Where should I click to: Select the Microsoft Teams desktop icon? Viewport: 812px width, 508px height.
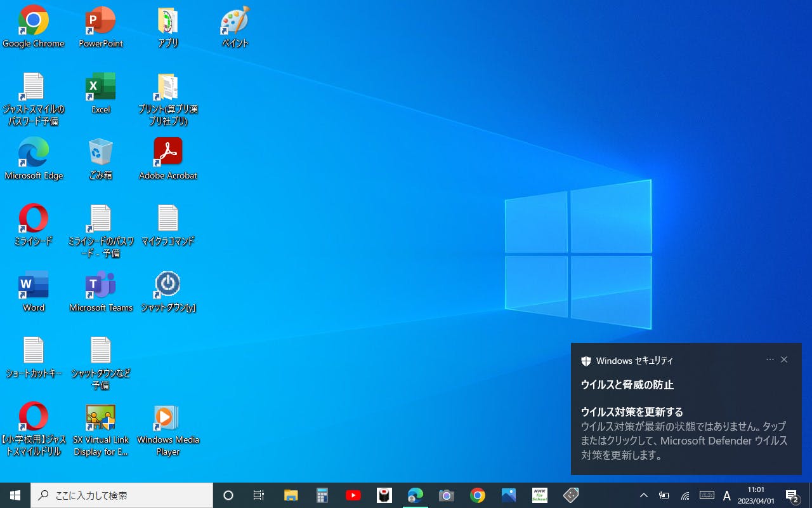pyautogui.click(x=101, y=285)
